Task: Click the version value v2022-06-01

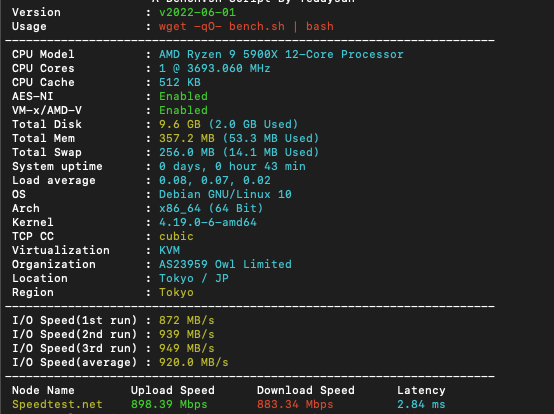Action: [197, 13]
